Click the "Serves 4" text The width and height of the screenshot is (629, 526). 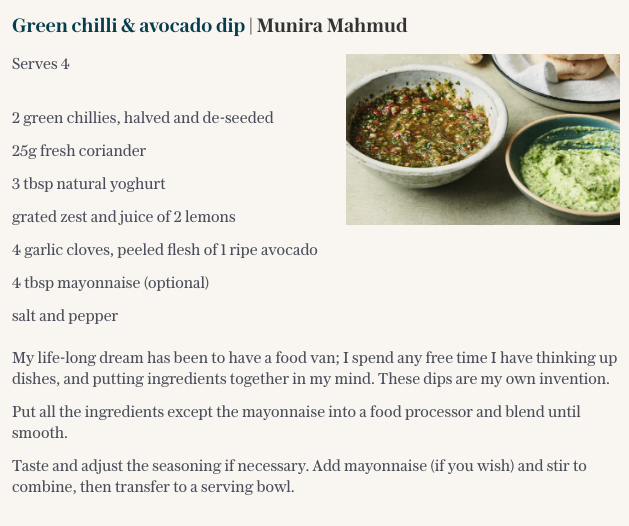41,64
